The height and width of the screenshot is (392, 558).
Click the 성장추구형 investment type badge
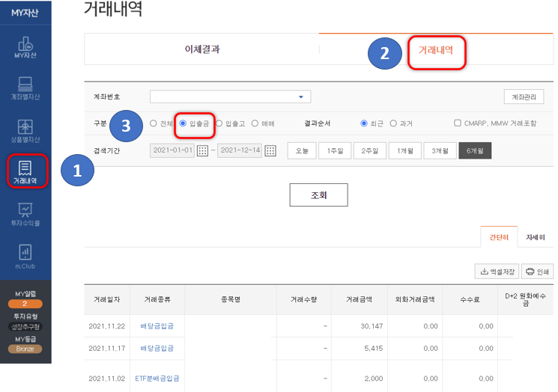tap(25, 326)
